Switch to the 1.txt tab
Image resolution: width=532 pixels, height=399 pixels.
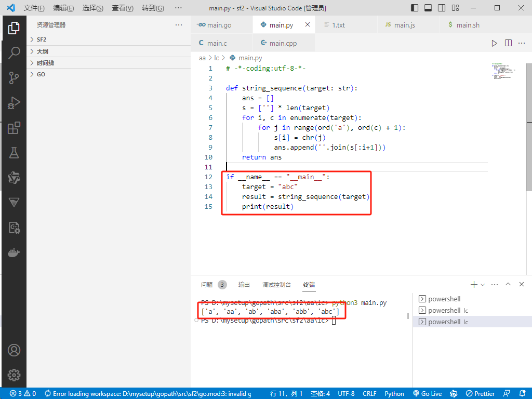tap(346, 25)
